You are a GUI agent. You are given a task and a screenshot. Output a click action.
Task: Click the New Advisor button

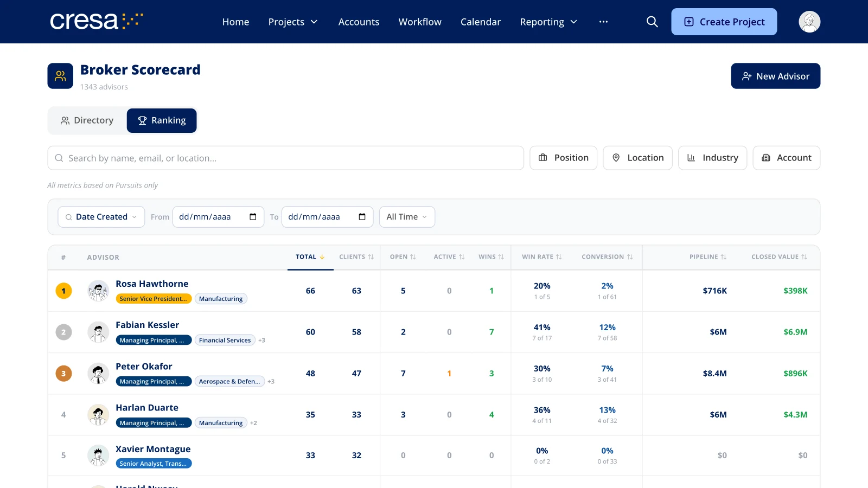[x=776, y=76]
